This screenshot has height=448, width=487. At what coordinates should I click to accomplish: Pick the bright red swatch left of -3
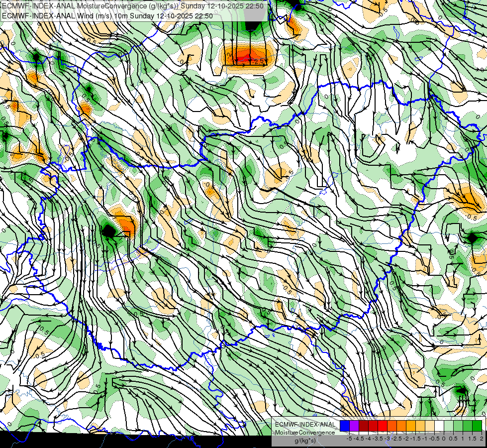tap(383, 426)
